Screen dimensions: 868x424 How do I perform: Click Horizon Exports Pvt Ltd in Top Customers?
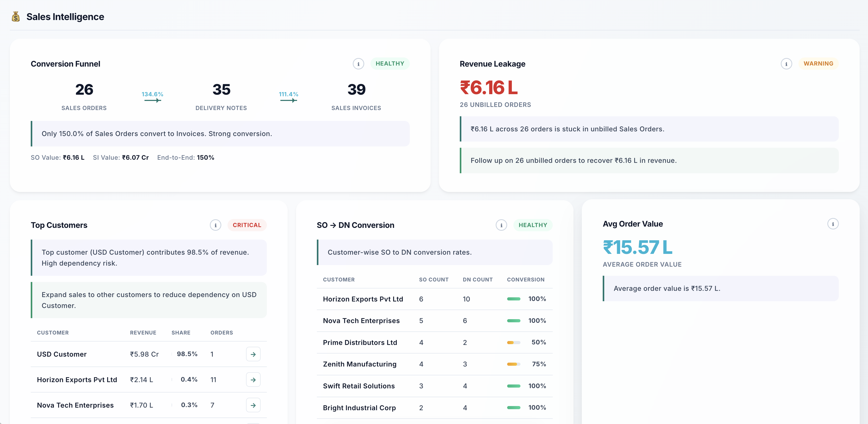(x=77, y=380)
